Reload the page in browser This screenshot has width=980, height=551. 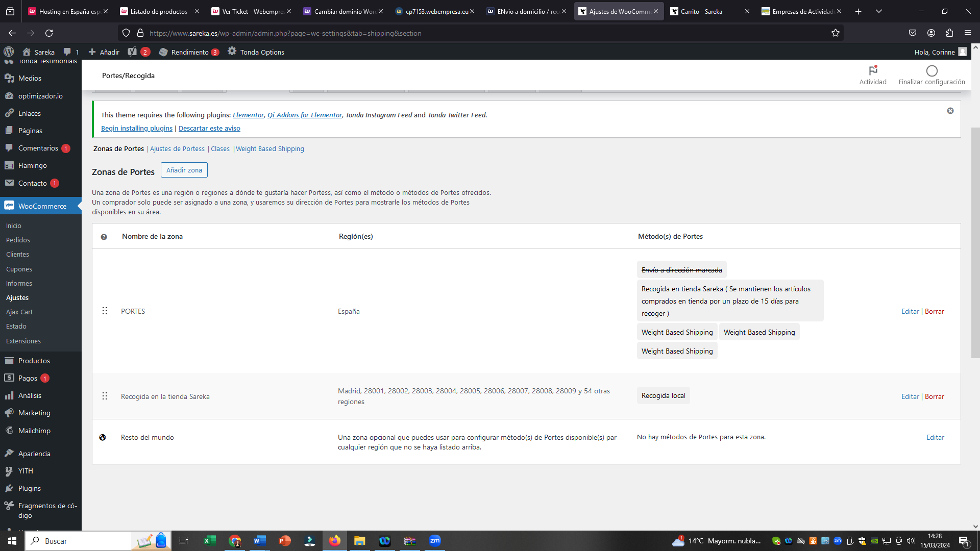49,33
